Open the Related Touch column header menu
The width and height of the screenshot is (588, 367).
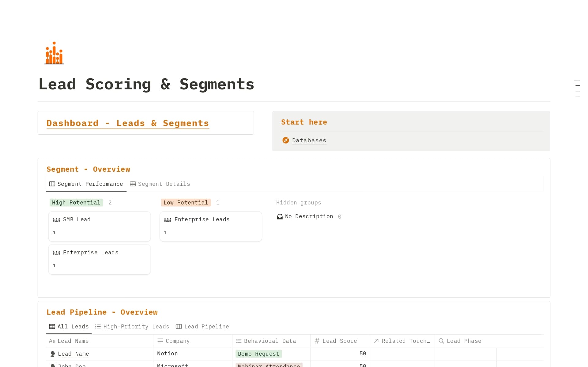[402, 341]
